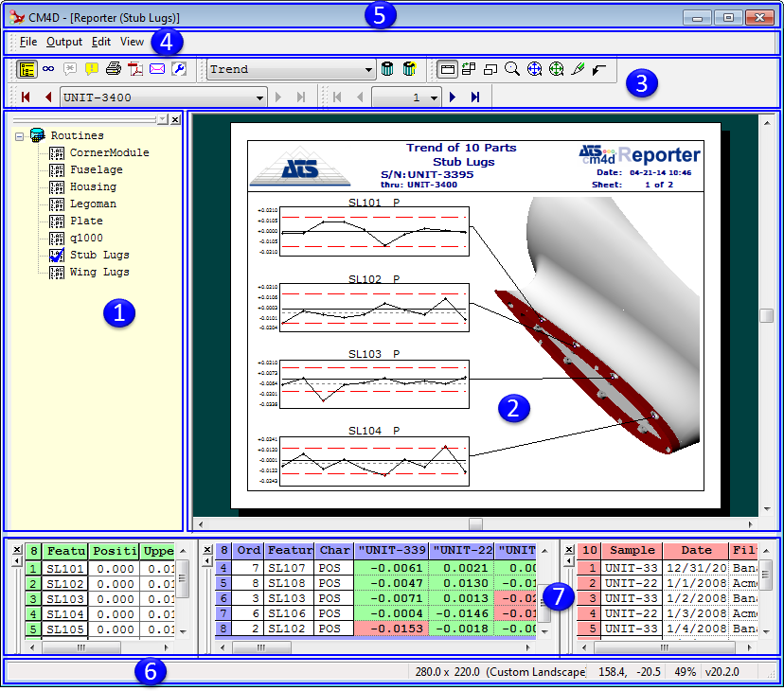Open the page number 1 dropdown
This screenshot has height=691, width=784.
[434, 97]
